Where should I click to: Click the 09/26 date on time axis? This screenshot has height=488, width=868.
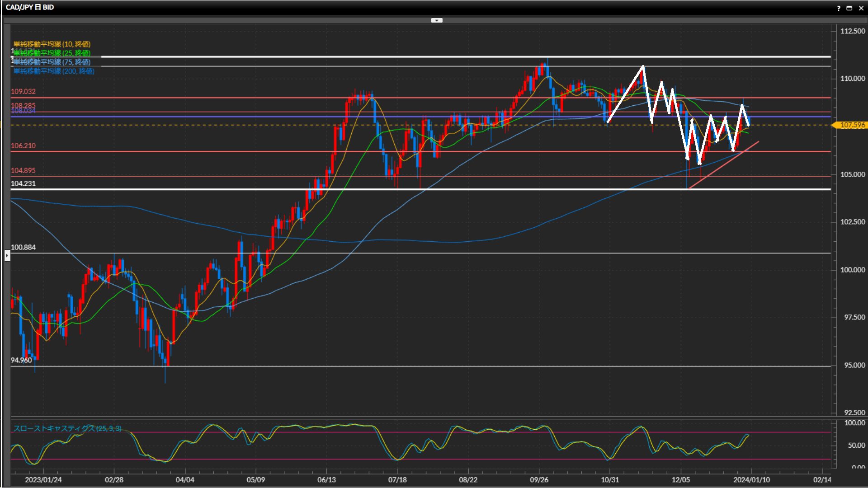point(539,479)
